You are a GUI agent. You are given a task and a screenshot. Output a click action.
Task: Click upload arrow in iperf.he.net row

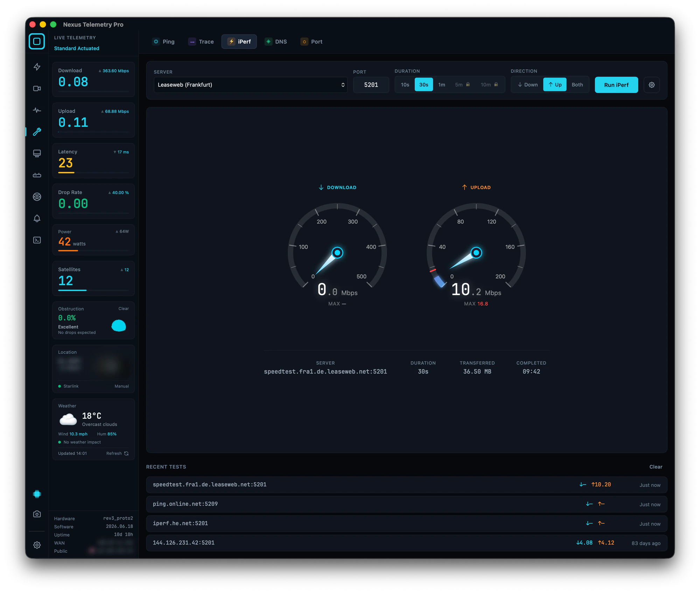tap(601, 523)
